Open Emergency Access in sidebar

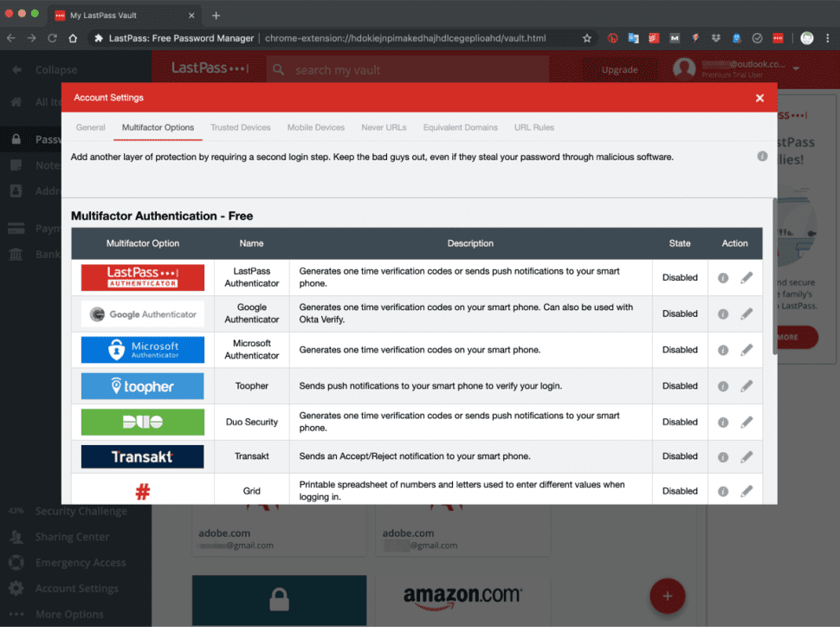click(x=81, y=563)
